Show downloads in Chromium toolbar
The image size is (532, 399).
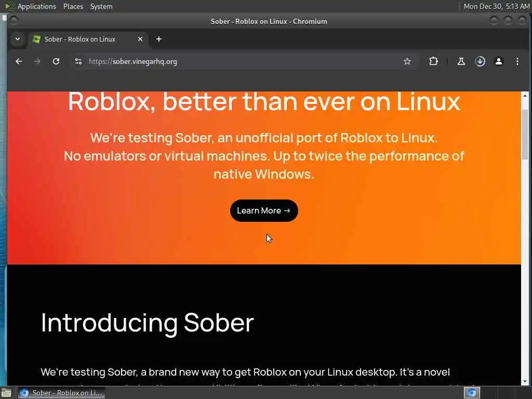[x=480, y=61]
